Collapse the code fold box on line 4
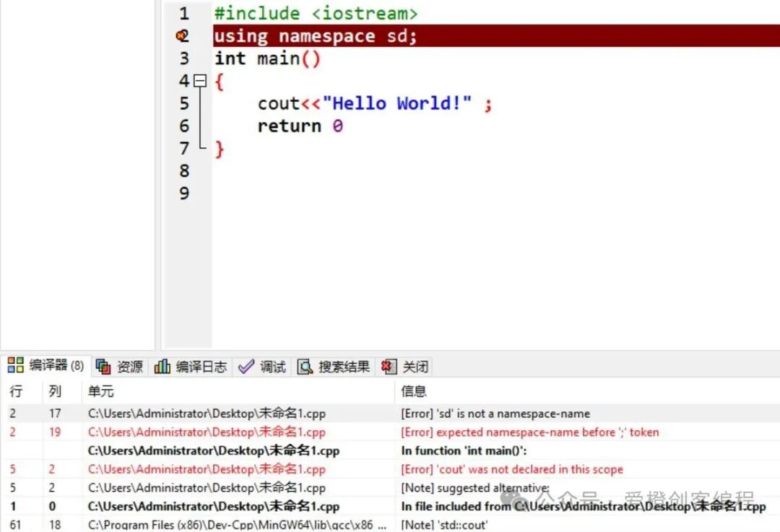The height and width of the screenshot is (532, 780). [x=200, y=81]
